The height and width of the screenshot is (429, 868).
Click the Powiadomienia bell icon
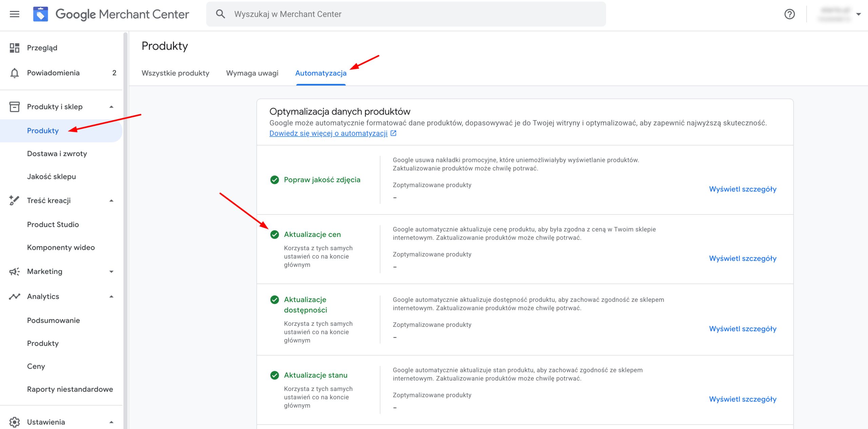[15, 73]
